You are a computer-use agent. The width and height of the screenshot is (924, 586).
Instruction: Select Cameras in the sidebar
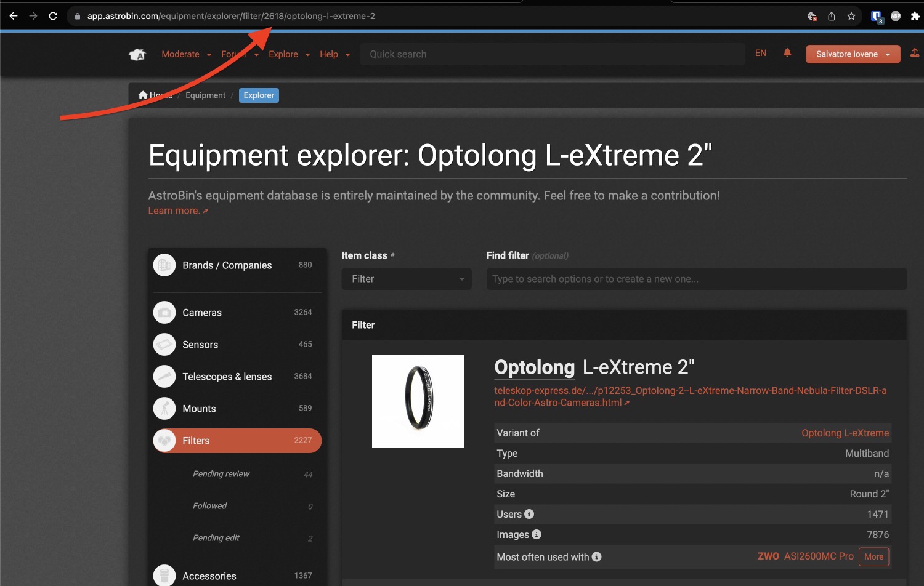[237, 313]
